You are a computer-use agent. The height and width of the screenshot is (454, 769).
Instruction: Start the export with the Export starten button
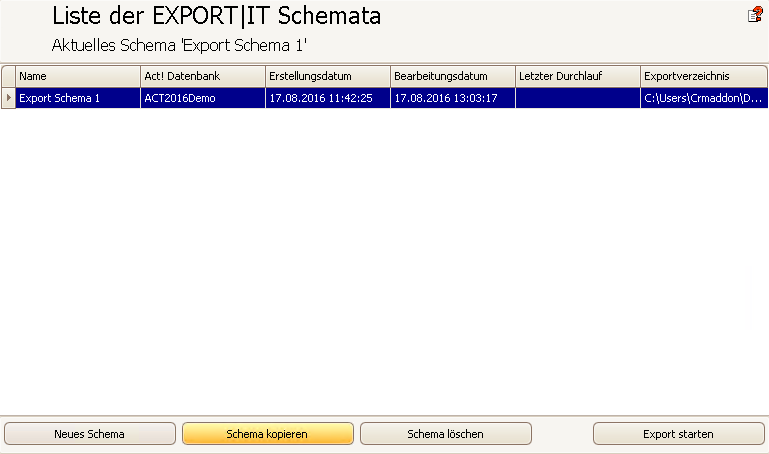coord(679,434)
